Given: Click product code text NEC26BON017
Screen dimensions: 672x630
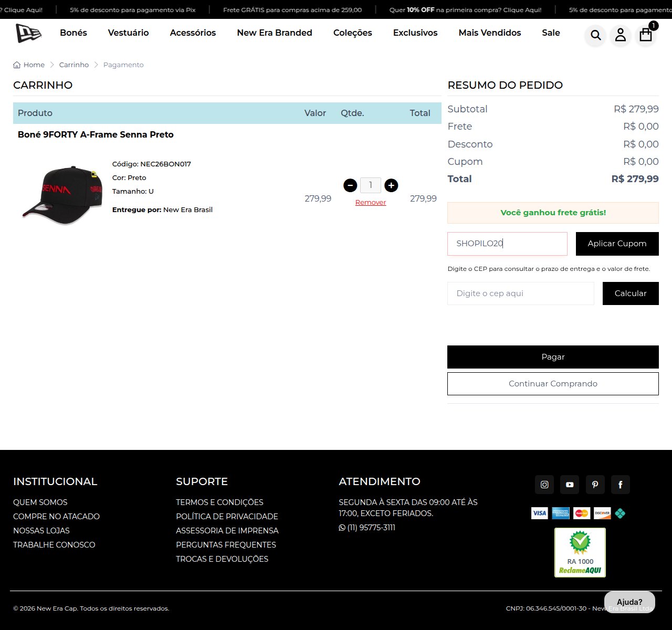Looking at the screenshot, I should point(165,164).
